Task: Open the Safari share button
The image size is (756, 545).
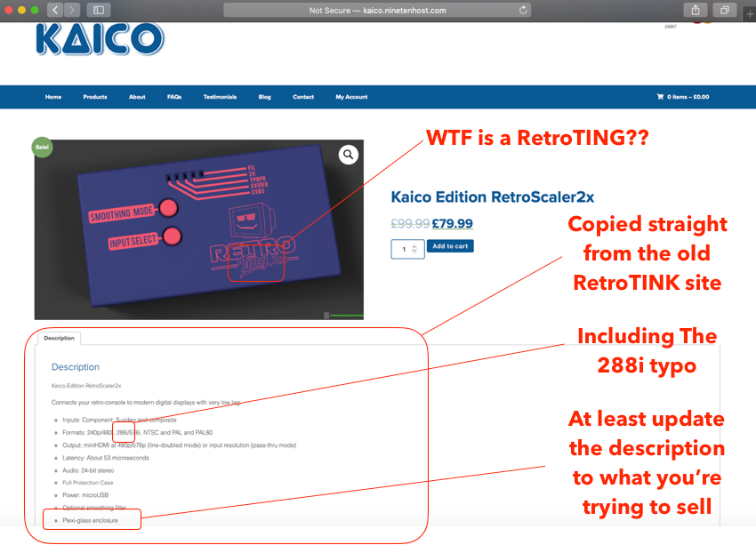Action: [x=696, y=10]
